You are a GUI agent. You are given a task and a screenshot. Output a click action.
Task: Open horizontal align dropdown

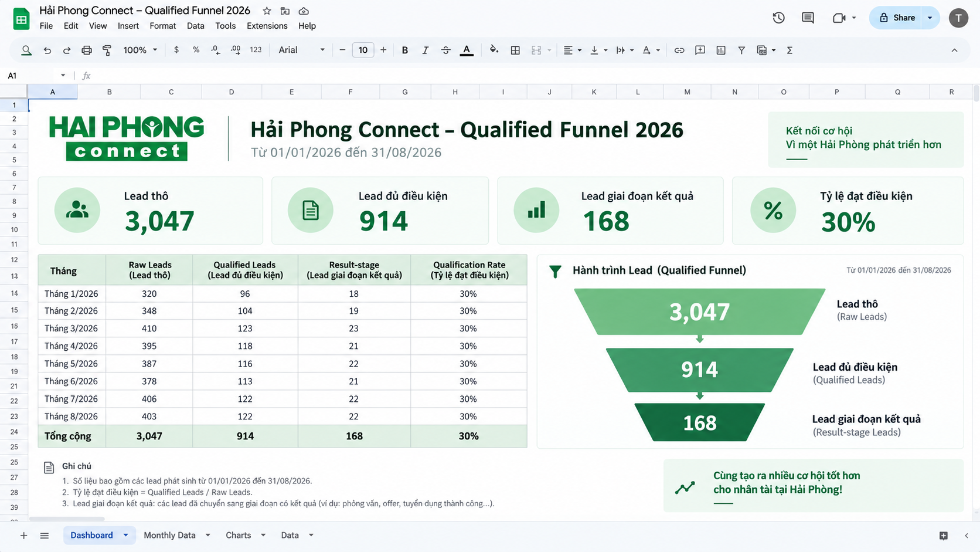pos(572,50)
